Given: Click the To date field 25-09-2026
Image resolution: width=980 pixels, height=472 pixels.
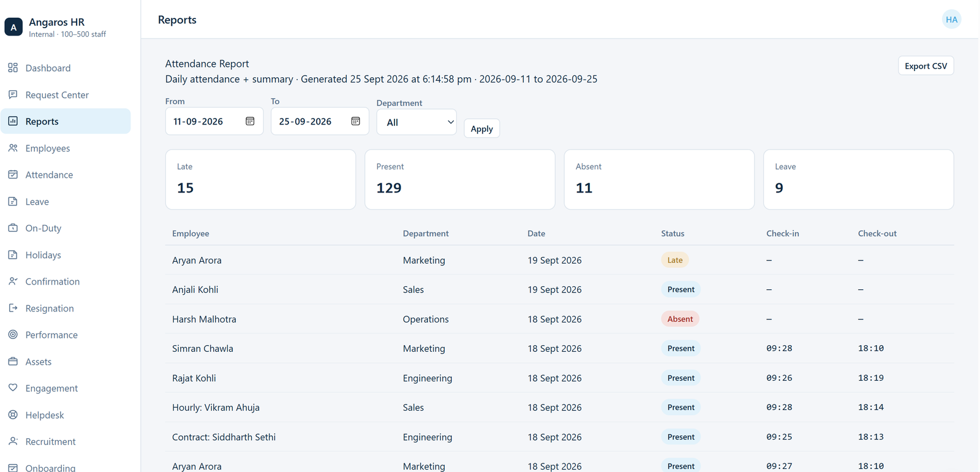Looking at the screenshot, I should [320, 121].
